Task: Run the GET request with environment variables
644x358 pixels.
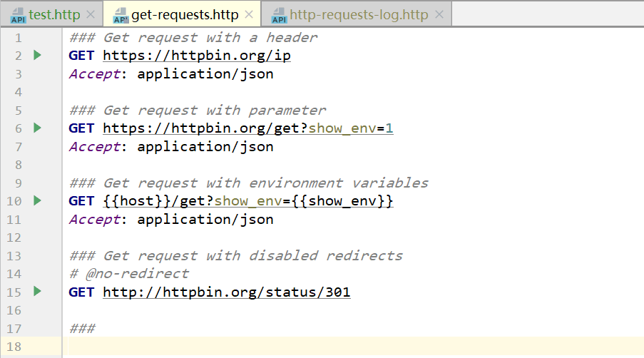Action: (x=37, y=200)
